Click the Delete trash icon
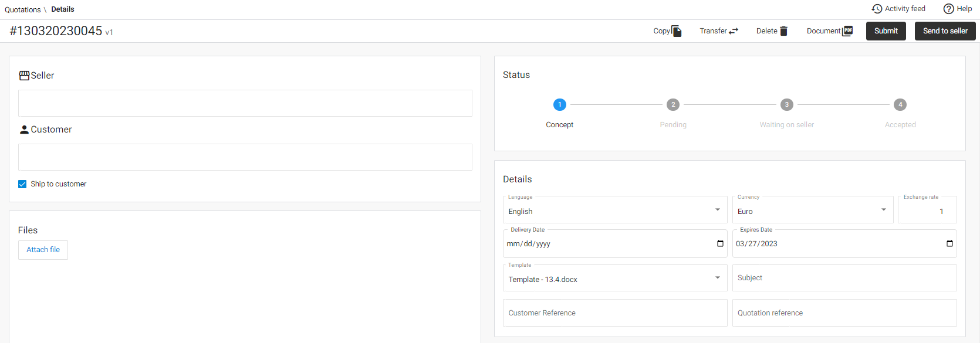Image resolution: width=980 pixels, height=343 pixels. tap(783, 31)
